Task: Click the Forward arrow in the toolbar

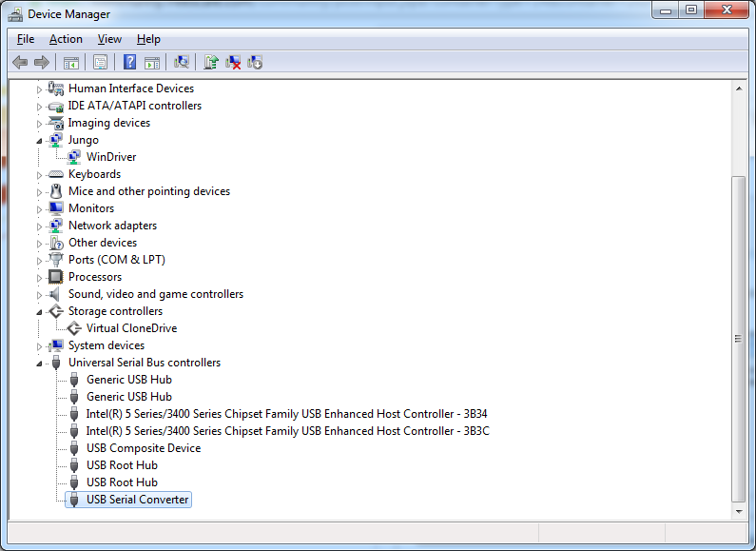Action: click(x=42, y=62)
